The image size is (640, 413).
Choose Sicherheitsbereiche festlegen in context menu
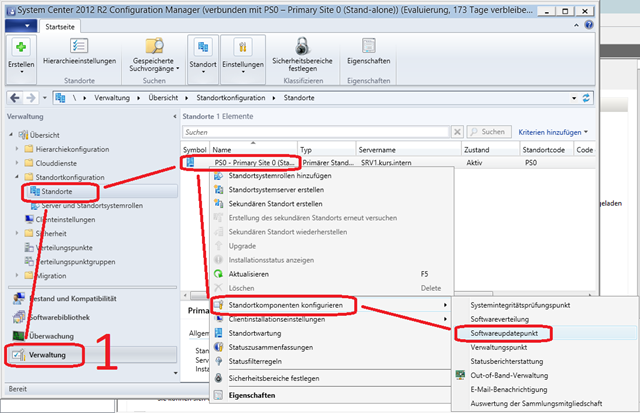[331, 378]
